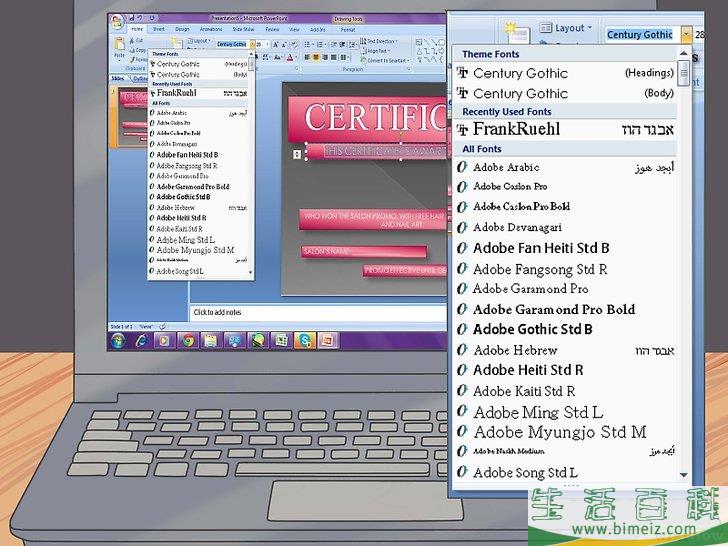Click scroll-up arrow of enlarged font list

coord(683,53)
